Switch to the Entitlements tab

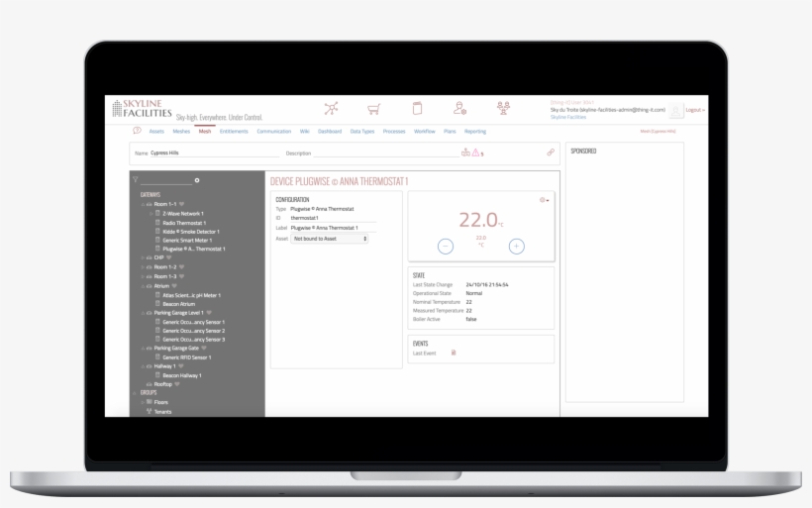tap(234, 131)
